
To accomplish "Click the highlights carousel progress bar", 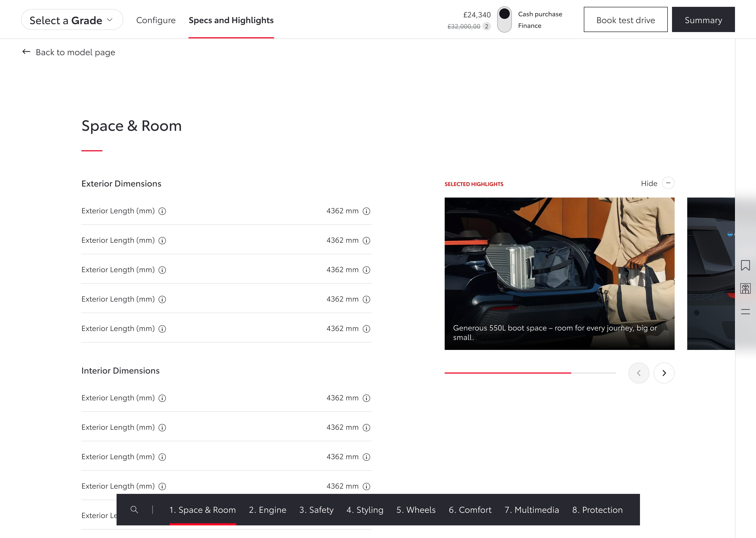I will coord(530,373).
